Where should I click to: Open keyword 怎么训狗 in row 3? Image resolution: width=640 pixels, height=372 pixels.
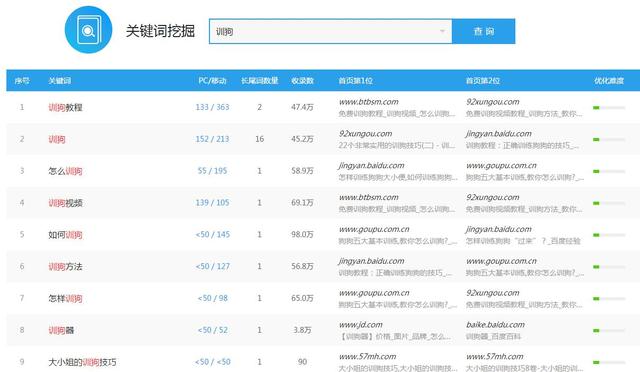pos(65,171)
